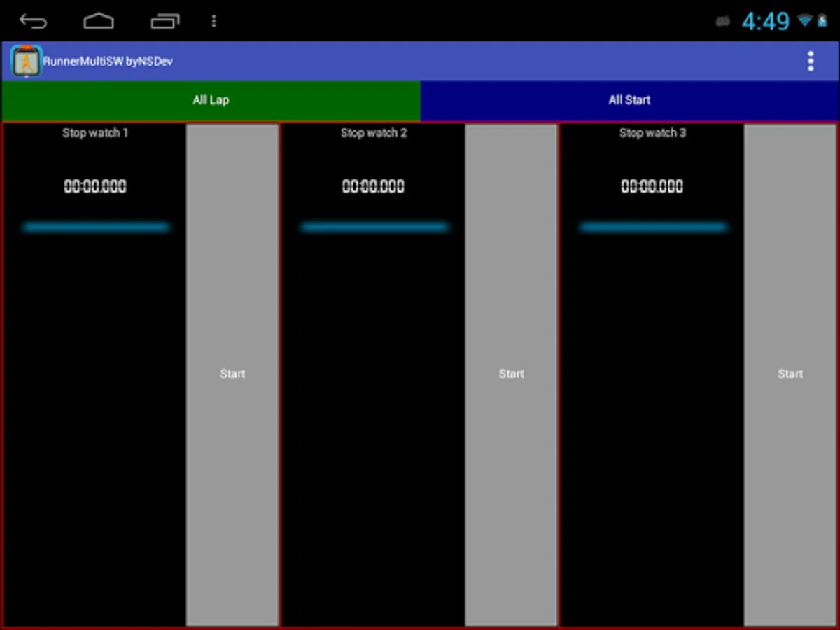Click the RunnerMultiSW app icon
The image size is (840, 630).
27,62
